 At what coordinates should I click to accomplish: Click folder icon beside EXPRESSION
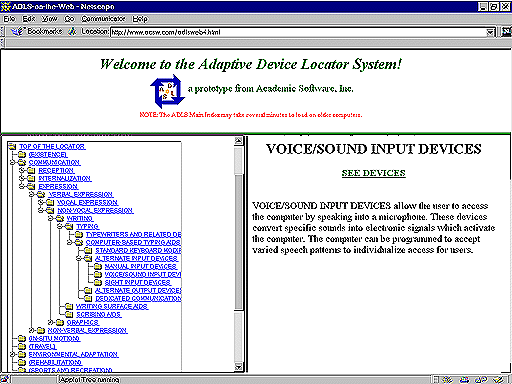31,186
